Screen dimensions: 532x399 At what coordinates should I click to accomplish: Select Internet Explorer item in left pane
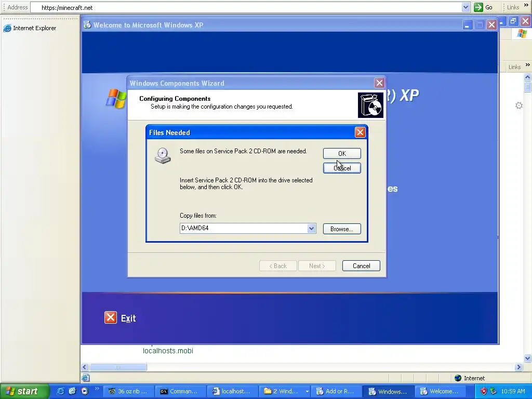30,28
